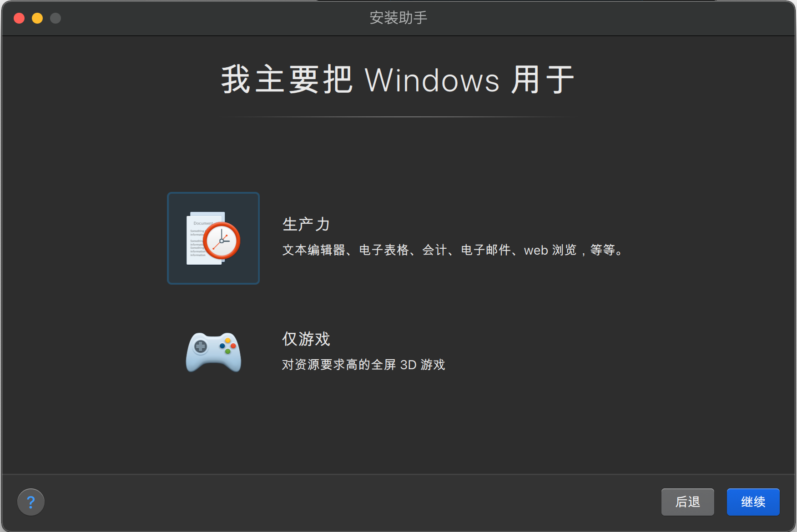The width and height of the screenshot is (797, 532).
Task: Choose the game controller icon
Action: click(x=213, y=352)
